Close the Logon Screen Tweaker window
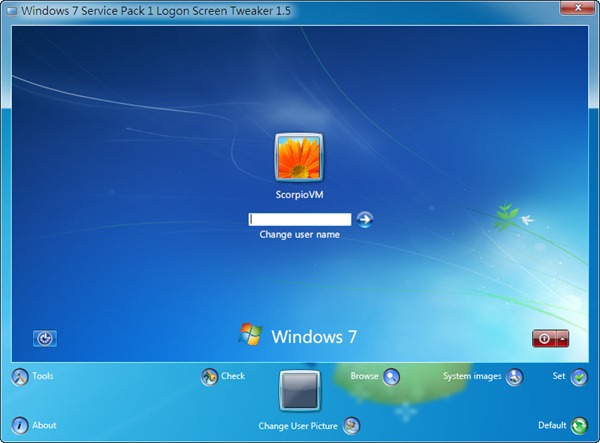This screenshot has height=443, width=600. tap(577, 7)
